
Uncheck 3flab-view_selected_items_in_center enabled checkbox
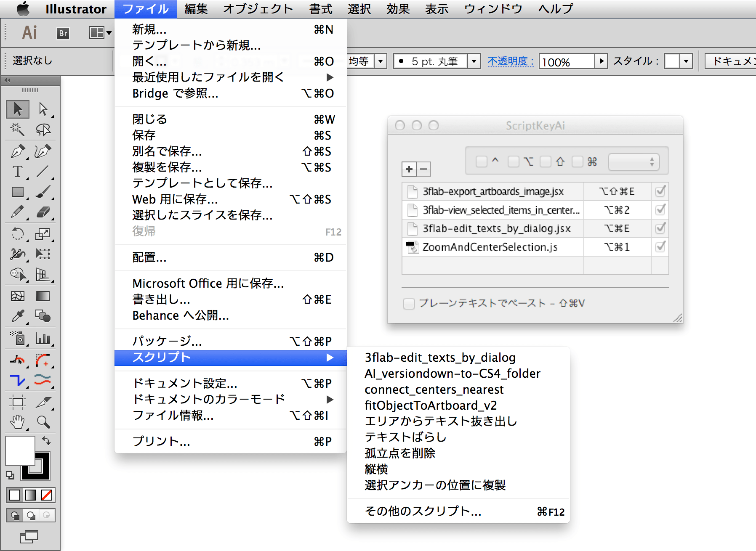[660, 209]
